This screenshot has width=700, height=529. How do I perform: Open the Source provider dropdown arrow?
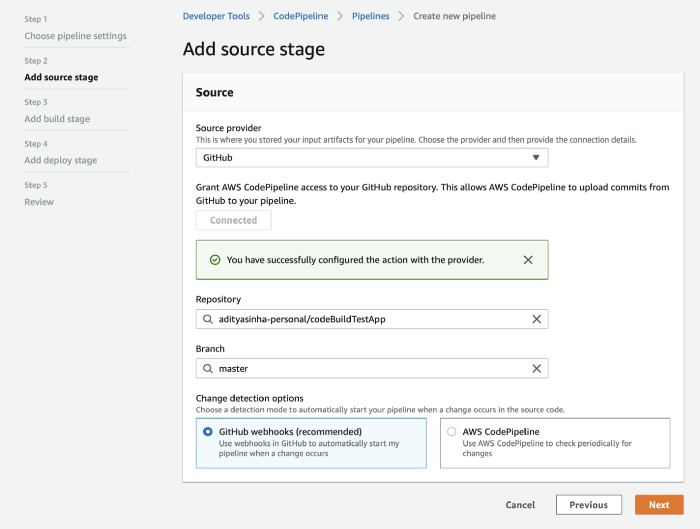click(x=536, y=158)
